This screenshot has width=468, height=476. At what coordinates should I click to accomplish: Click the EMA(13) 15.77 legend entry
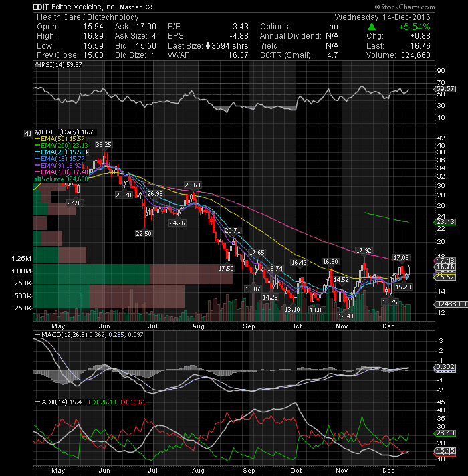(x=60, y=158)
